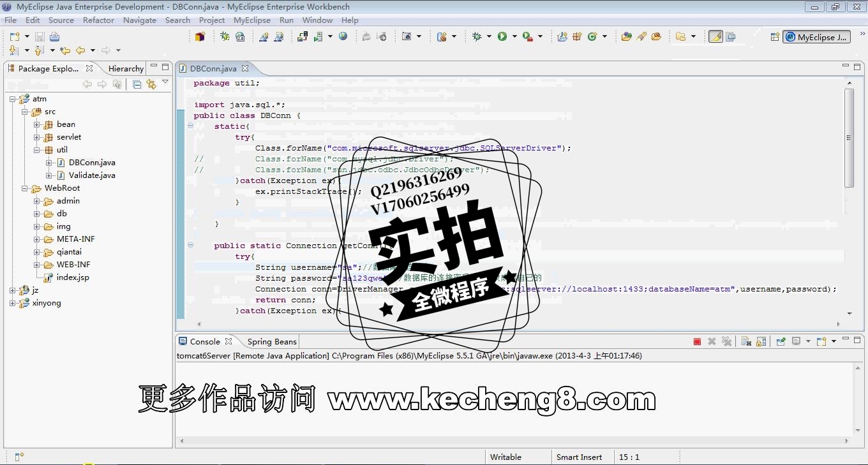Expand the bean package node
Viewport: 868px width, 465px height.
click(x=37, y=124)
